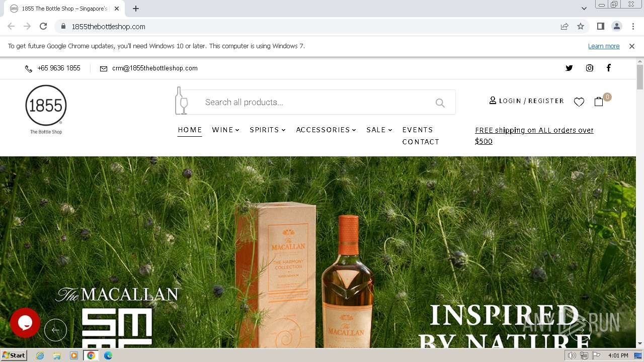Launch Microsoft Edge from taskbar
Image resolution: width=644 pixels, height=362 pixels.
(x=108, y=355)
